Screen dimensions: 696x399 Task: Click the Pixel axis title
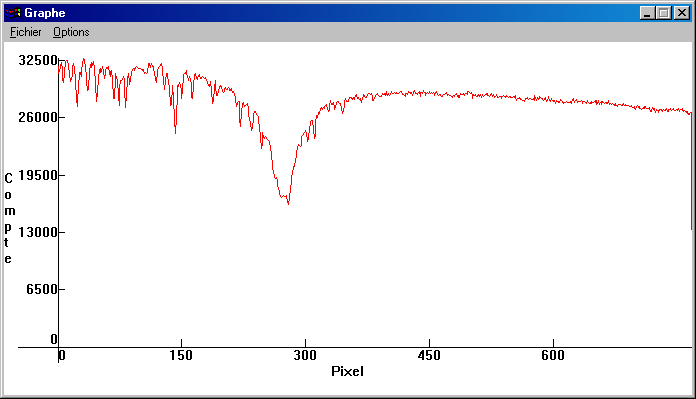347,371
